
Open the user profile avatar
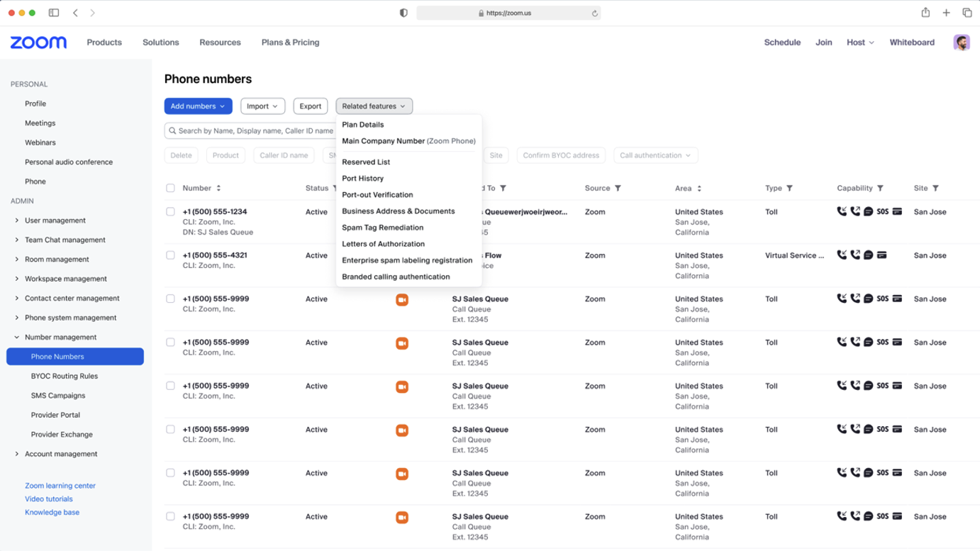point(961,43)
